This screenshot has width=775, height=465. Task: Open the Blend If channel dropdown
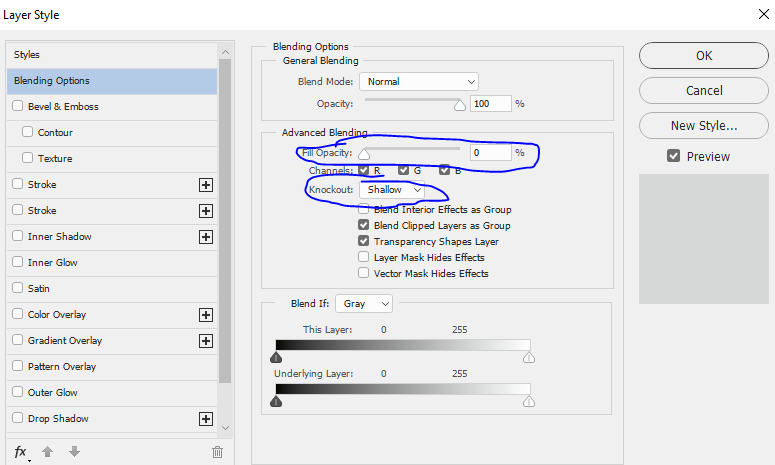coord(364,304)
